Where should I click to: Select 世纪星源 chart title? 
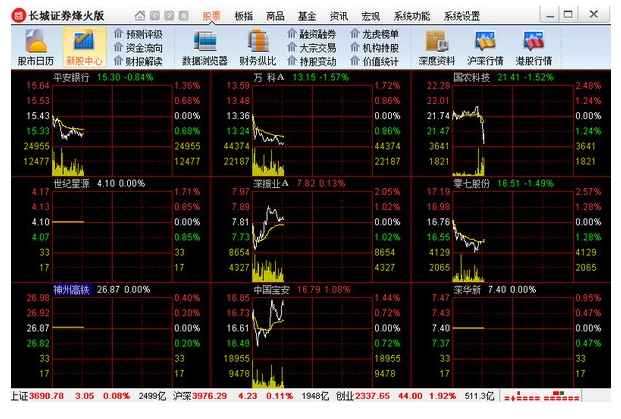coord(71,183)
